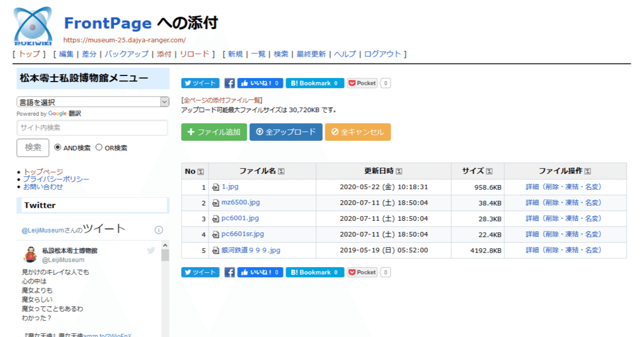Screen dimensions: 644x337
Task: Click the bottom Facebook icon
Action: pyautogui.click(x=229, y=272)
